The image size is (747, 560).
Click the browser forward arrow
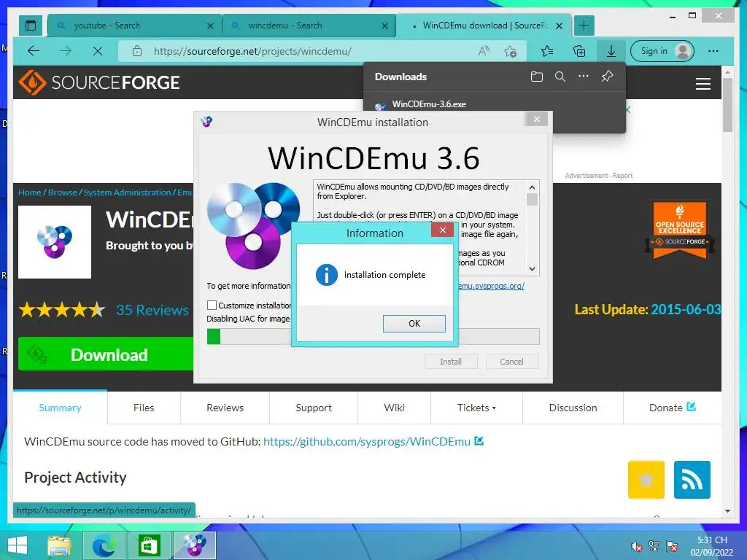(x=66, y=51)
